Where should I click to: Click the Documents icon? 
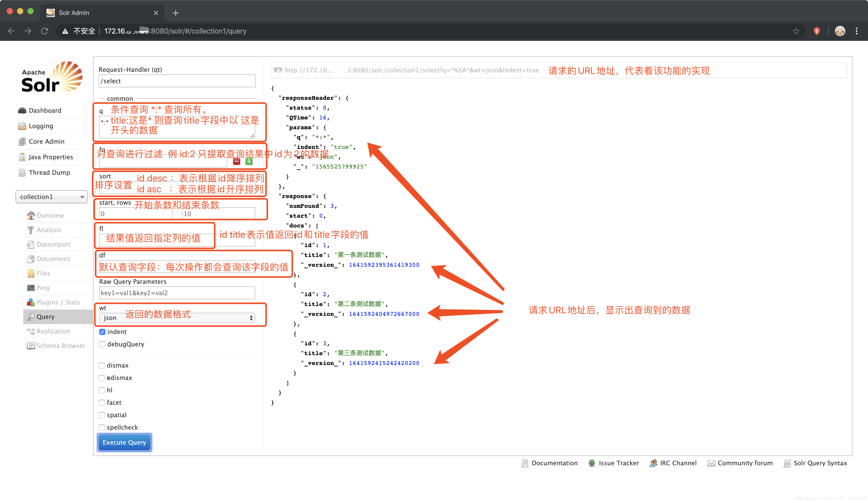(31, 259)
